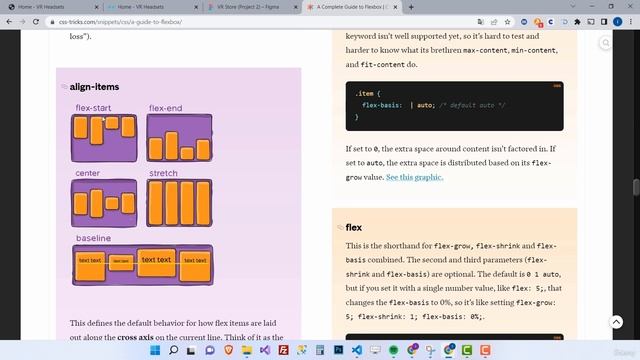Switch to the second 'Home - VR Headsets' tab

[x=153, y=7]
